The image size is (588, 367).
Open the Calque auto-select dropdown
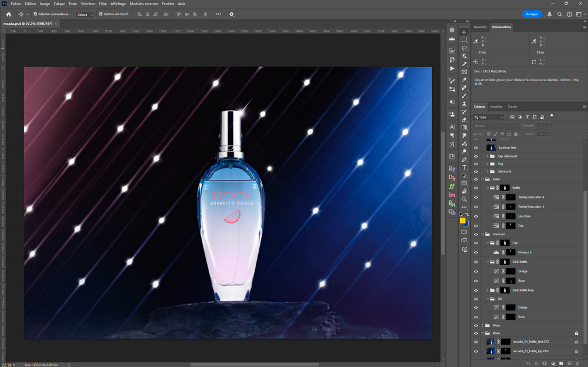(84, 15)
